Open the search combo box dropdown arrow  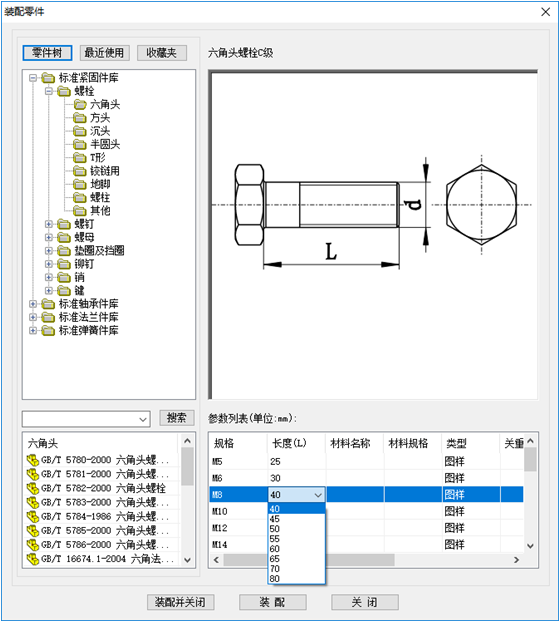tap(143, 419)
